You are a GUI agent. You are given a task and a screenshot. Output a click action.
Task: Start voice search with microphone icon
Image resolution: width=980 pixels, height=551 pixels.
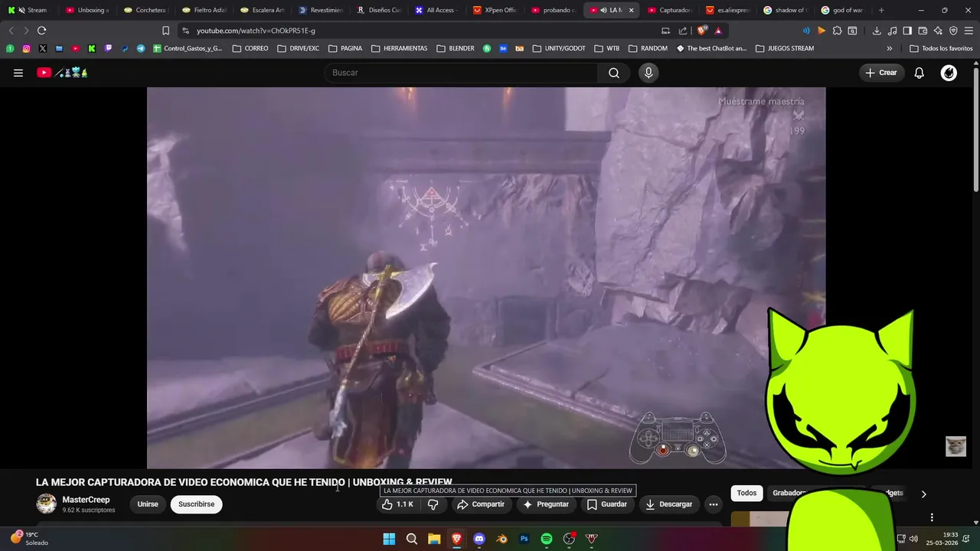pos(648,73)
